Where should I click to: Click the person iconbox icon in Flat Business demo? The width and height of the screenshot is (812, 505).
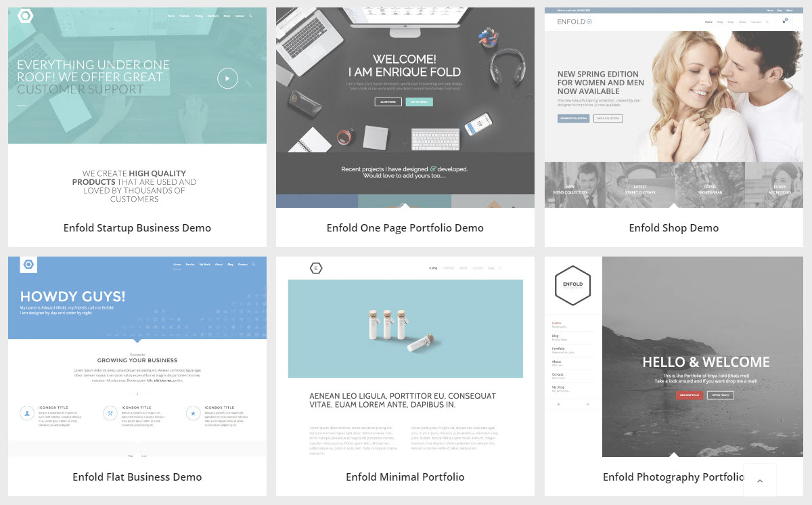point(27,413)
